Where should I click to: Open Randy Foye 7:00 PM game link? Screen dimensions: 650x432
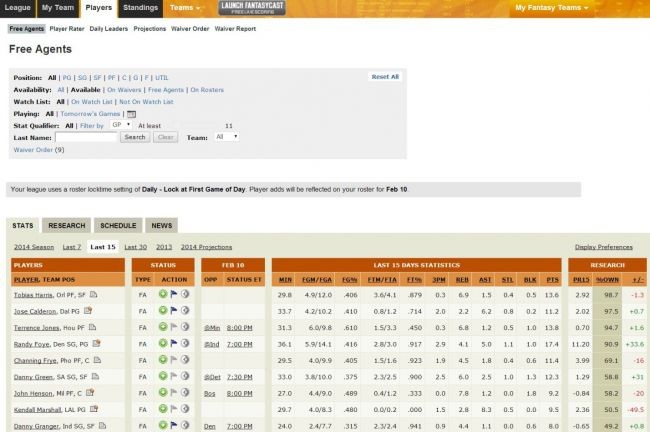pyautogui.click(x=240, y=344)
